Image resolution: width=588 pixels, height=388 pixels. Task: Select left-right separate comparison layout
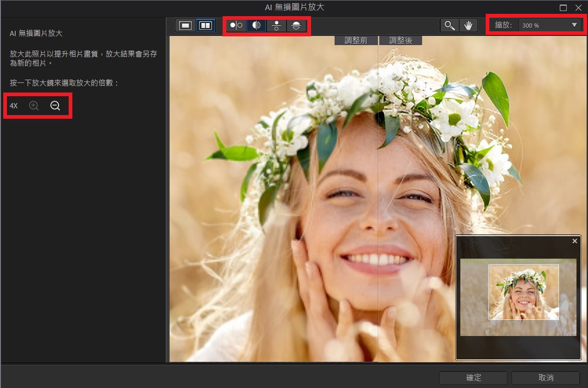point(236,26)
